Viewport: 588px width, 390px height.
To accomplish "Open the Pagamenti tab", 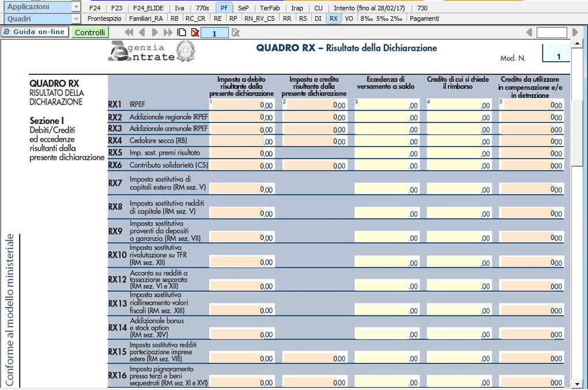I will (x=424, y=18).
